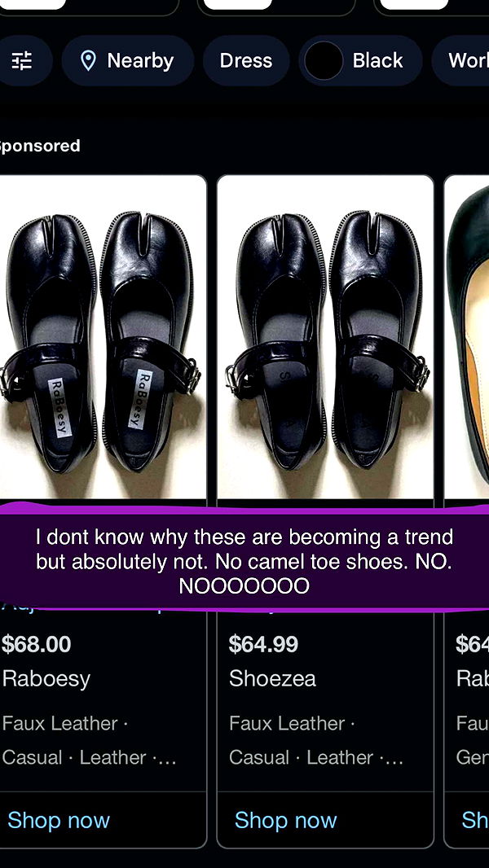Toggle the Nearby filter chip

click(x=128, y=61)
